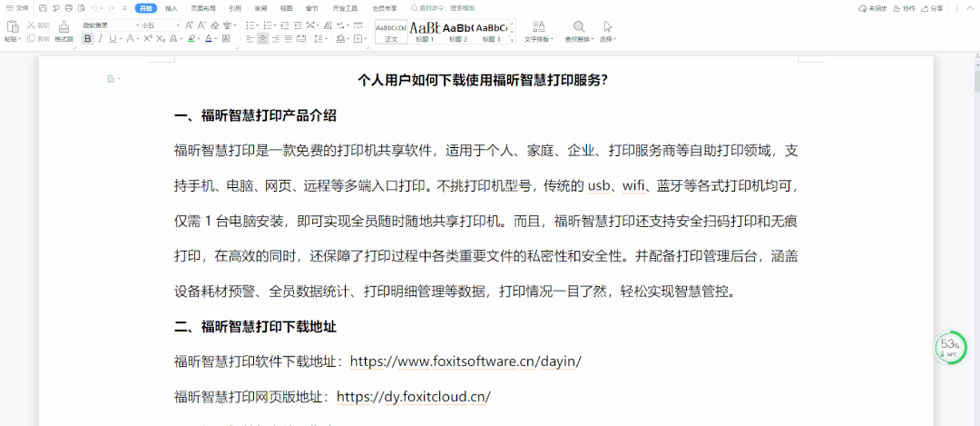Screen dimensions: 980x426
Task: Open the font name dropdown (微软雅黑)
Action: click(x=137, y=25)
